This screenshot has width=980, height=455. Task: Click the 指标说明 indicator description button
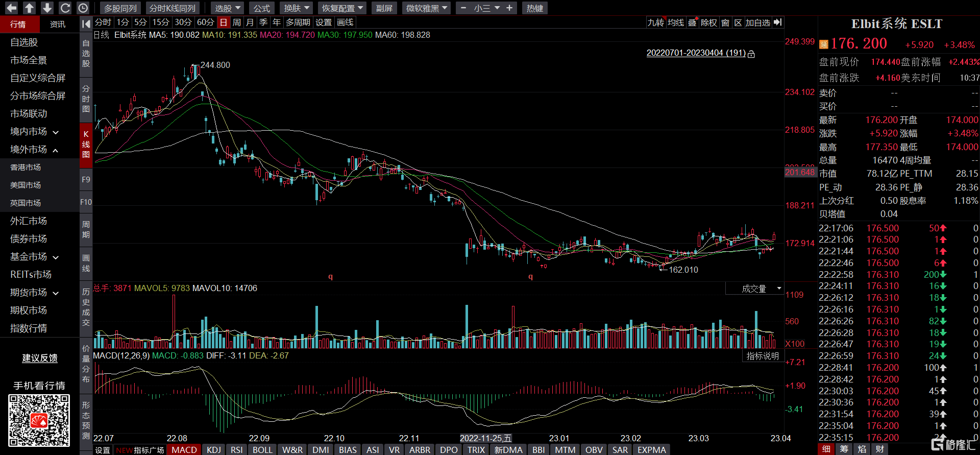[763, 356]
